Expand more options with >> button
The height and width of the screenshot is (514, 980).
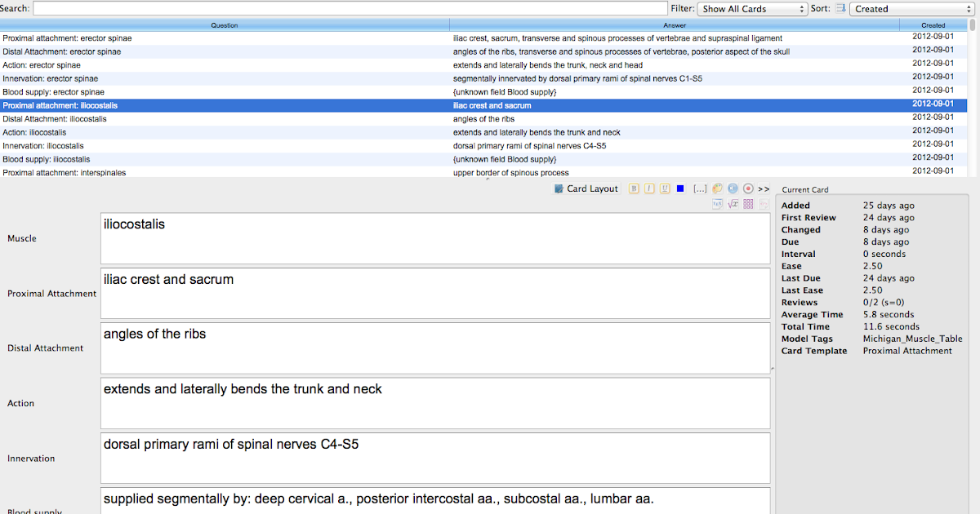[x=764, y=188]
